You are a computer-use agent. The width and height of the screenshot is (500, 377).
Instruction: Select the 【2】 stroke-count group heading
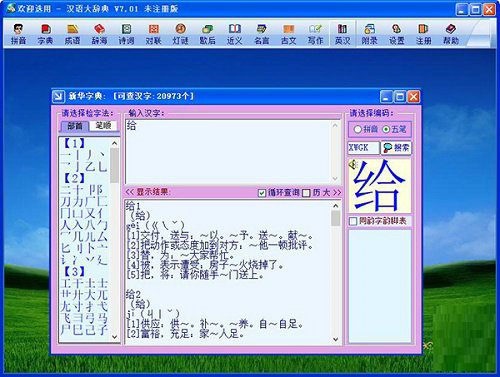pyautogui.click(x=74, y=178)
